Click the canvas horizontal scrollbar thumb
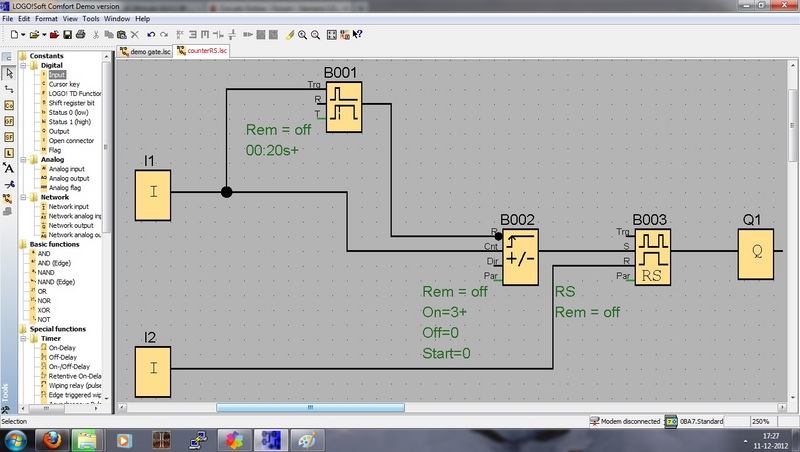The image size is (800, 452). (x=310, y=407)
